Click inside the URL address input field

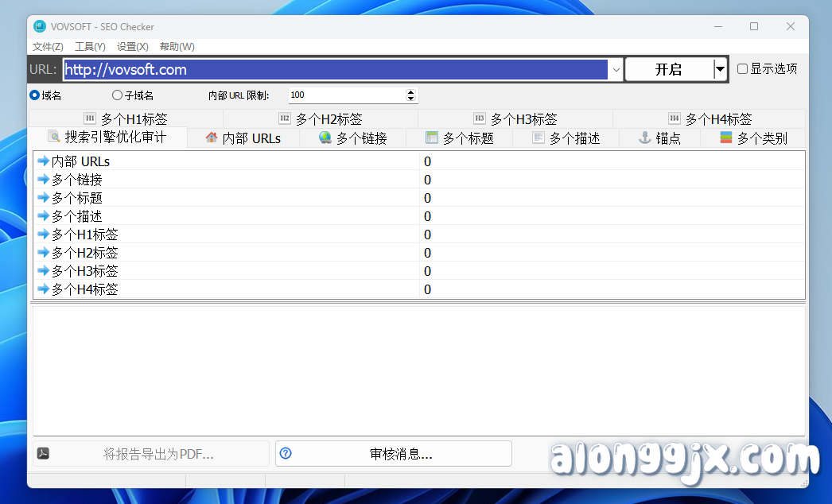(x=318, y=69)
